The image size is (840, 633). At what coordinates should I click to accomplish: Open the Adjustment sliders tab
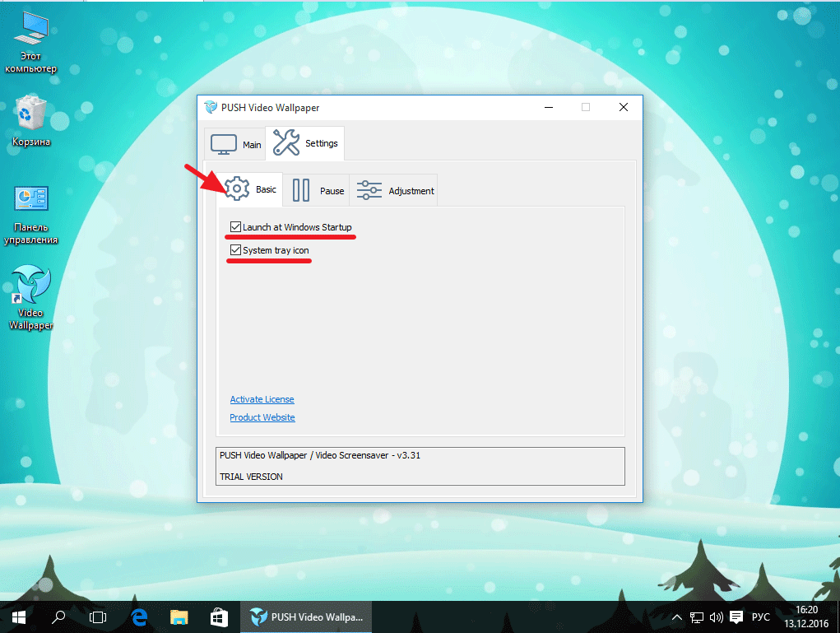coord(394,190)
